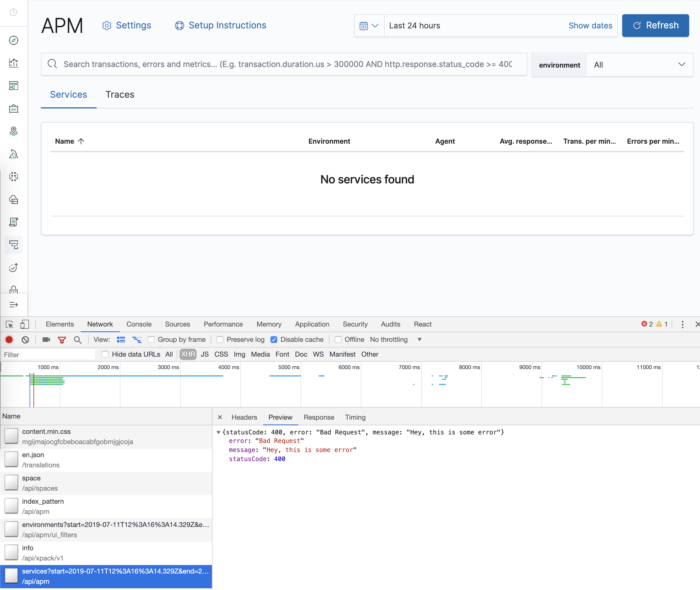Select CSS filter type
The image size is (700, 590).
click(221, 354)
